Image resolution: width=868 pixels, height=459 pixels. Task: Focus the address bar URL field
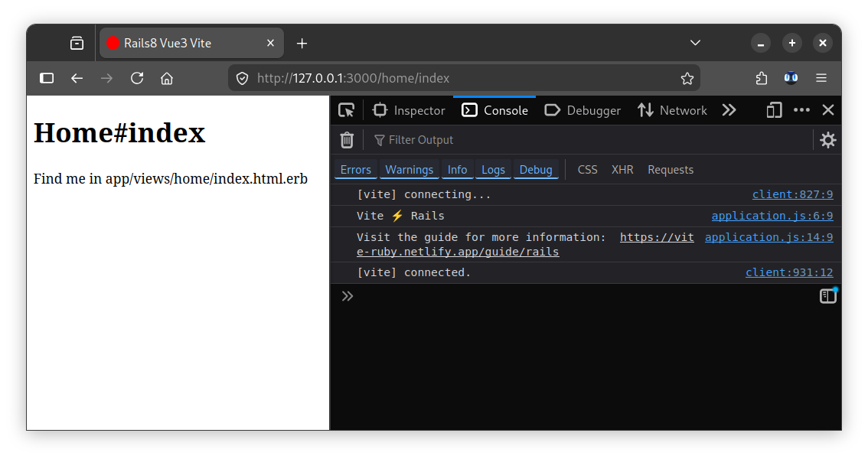click(464, 78)
